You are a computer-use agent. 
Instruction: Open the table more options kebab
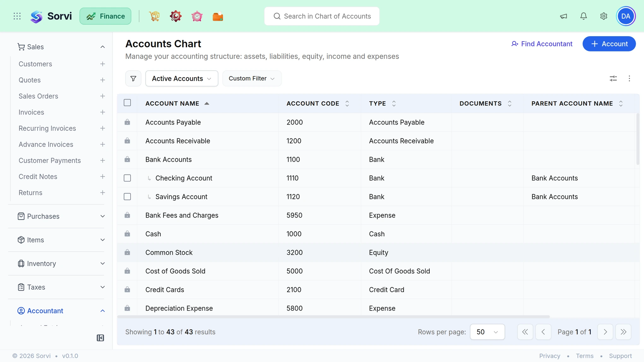tap(629, 78)
